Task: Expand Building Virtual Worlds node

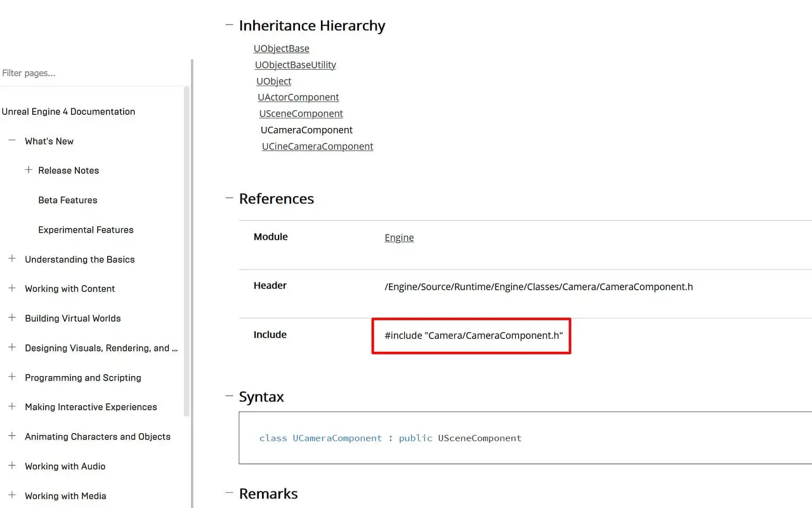Action: pos(11,318)
